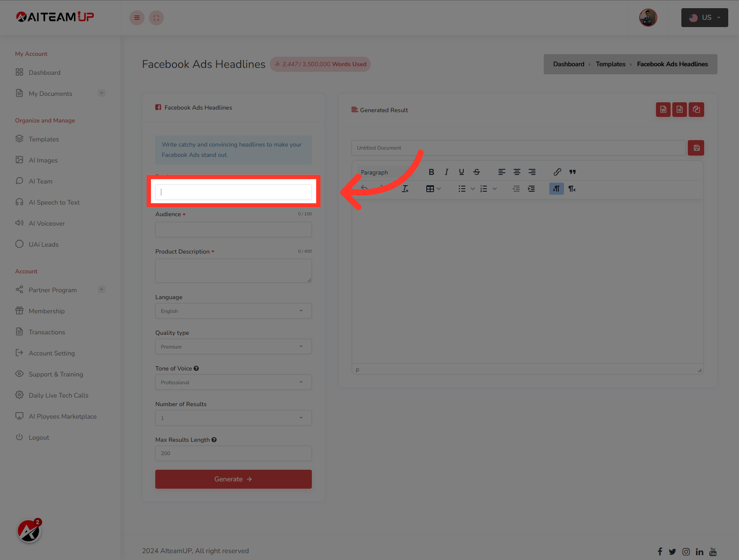
Task: Toggle bold text formatting
Action: pyautogui.click(x=431, y=171)
